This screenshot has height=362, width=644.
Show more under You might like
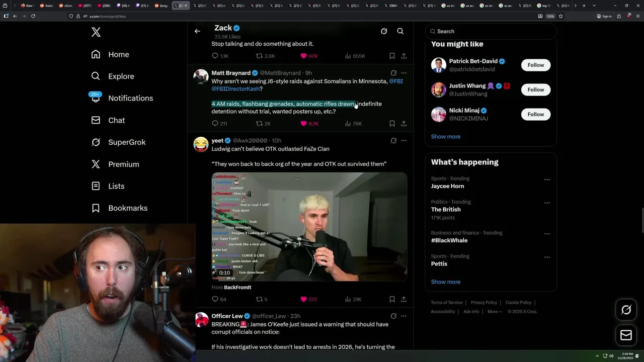pos(446,136)
